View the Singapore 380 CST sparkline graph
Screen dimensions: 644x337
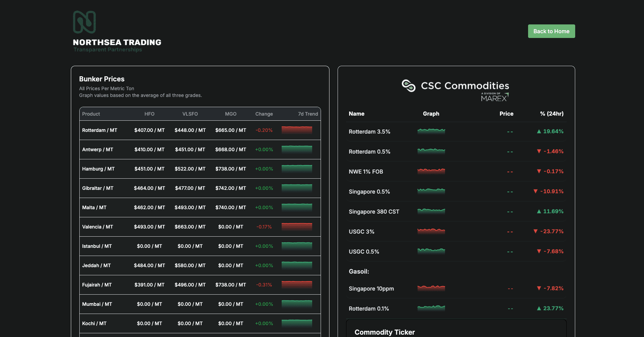click(x=431, y=211)
